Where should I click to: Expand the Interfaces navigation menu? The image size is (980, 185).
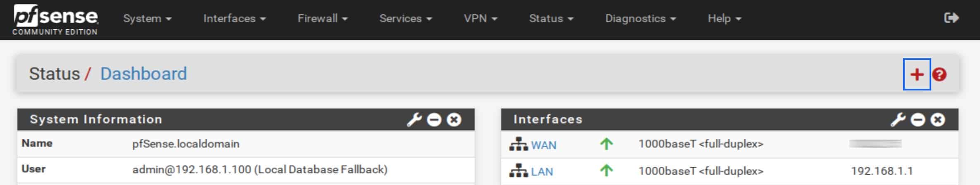click(234, 19)
